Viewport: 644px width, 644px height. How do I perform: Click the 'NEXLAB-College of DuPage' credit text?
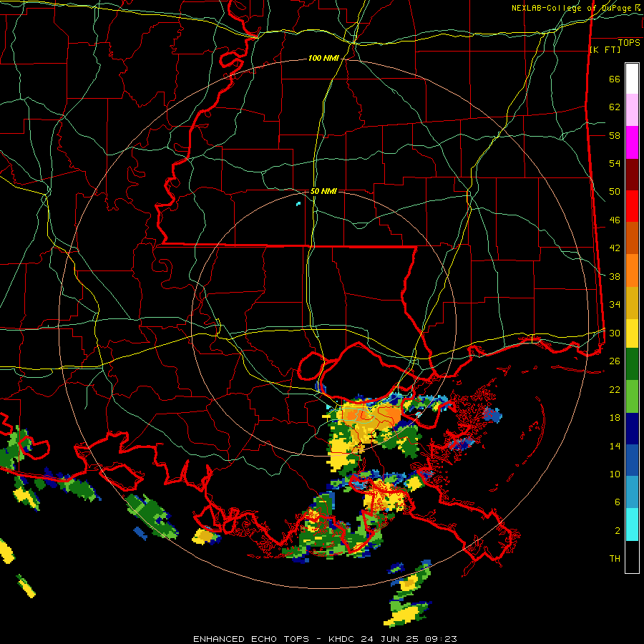(573, 8)
